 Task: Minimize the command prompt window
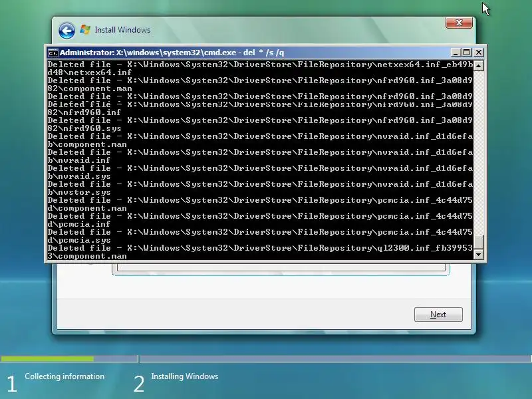click(x=456, y=53)
